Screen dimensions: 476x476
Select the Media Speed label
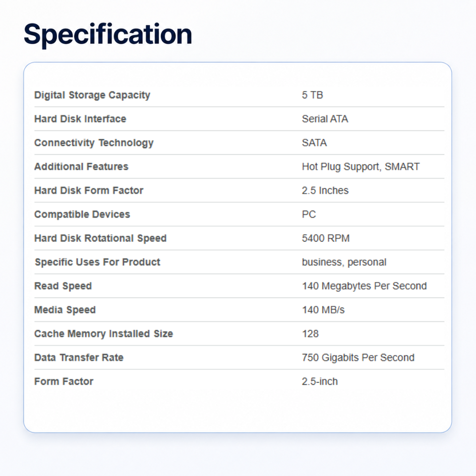(x=65, y=310)
